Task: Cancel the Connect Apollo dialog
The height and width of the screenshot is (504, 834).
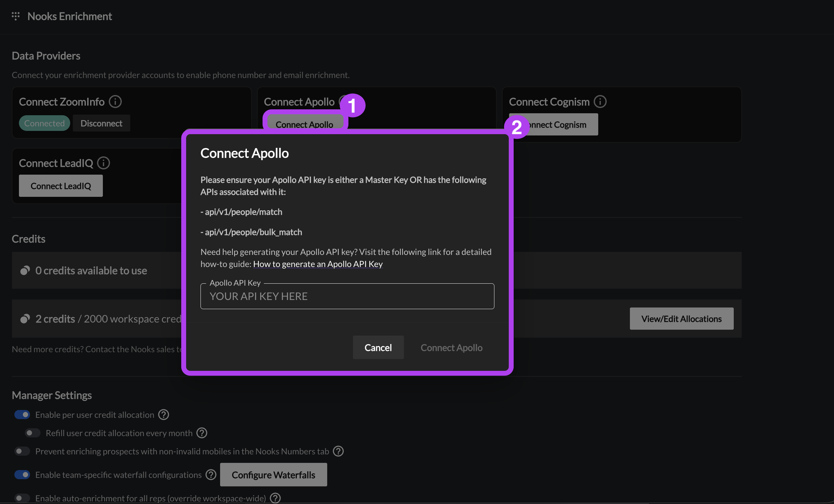Action: 378,347
